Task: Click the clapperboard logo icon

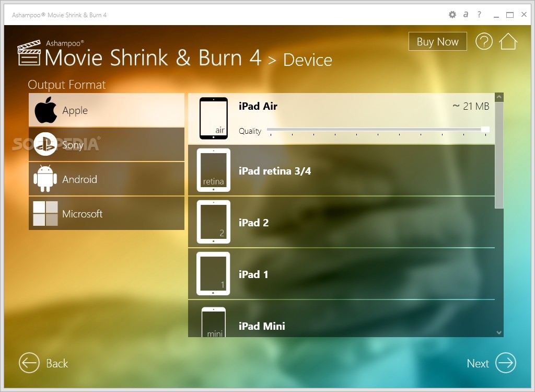Action: click(x=29, y=53)
